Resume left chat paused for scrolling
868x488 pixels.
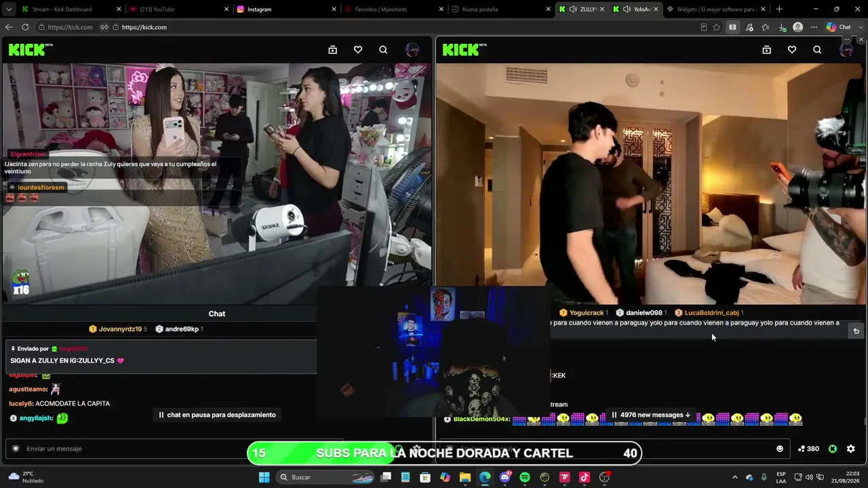coord(217,415)
